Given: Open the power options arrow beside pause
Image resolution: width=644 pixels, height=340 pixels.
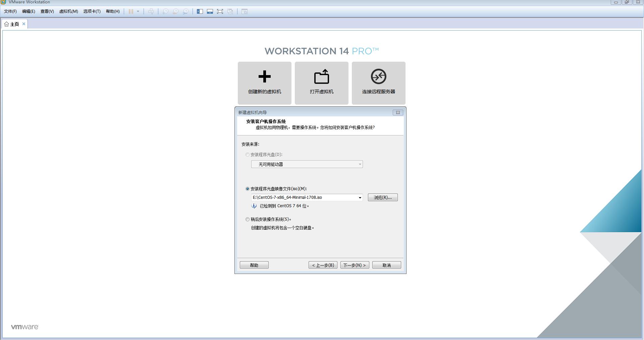Looking at the screenshot, I should pyautogui.click(x=138, y=11).
